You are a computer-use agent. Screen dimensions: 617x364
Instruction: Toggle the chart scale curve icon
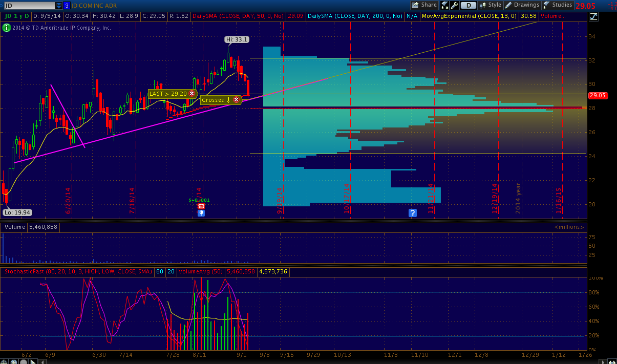[593, 16]
